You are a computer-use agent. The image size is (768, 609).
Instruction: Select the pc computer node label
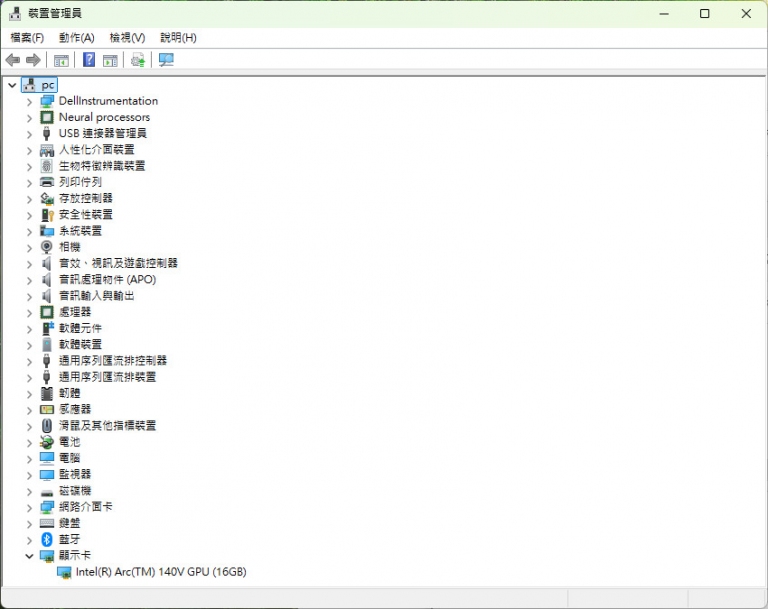[48, 85]
